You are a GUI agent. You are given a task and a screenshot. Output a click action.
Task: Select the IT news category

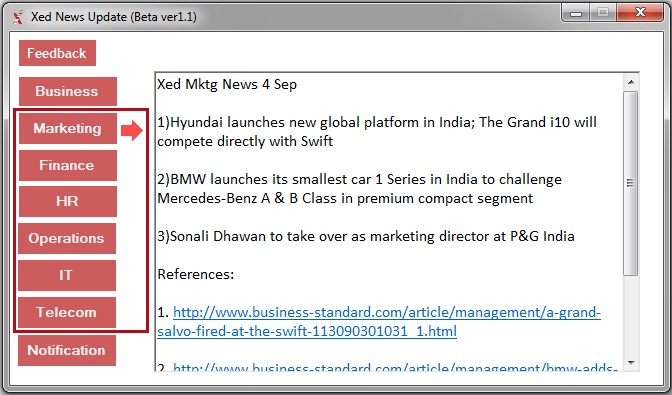(67, 275)
